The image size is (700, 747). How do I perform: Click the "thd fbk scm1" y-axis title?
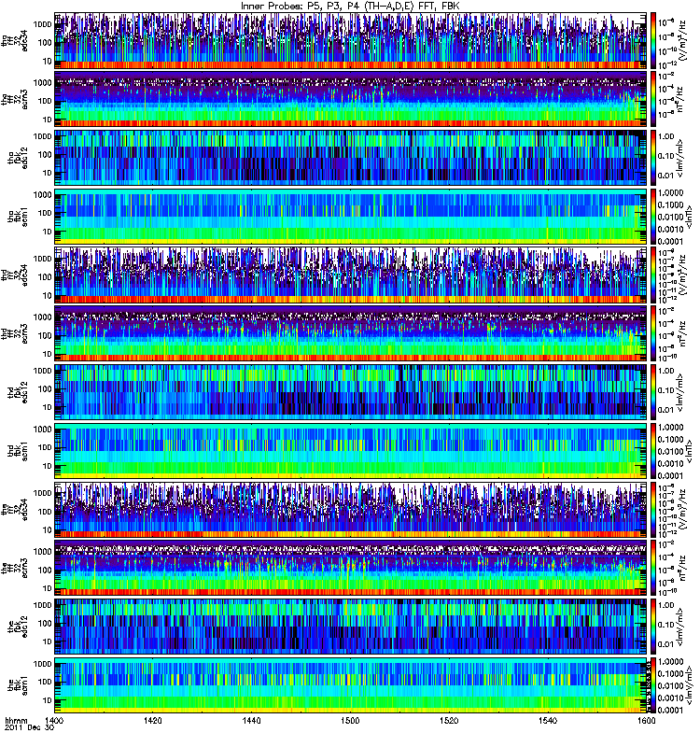click(18, 451)
